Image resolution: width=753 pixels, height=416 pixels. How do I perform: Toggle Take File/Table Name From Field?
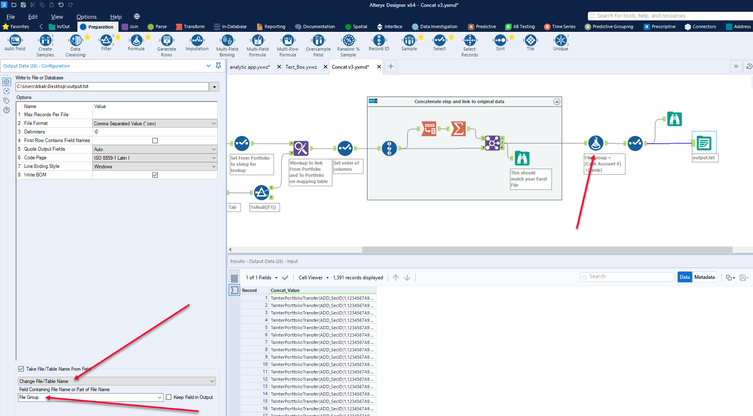(x=22, y=369)
